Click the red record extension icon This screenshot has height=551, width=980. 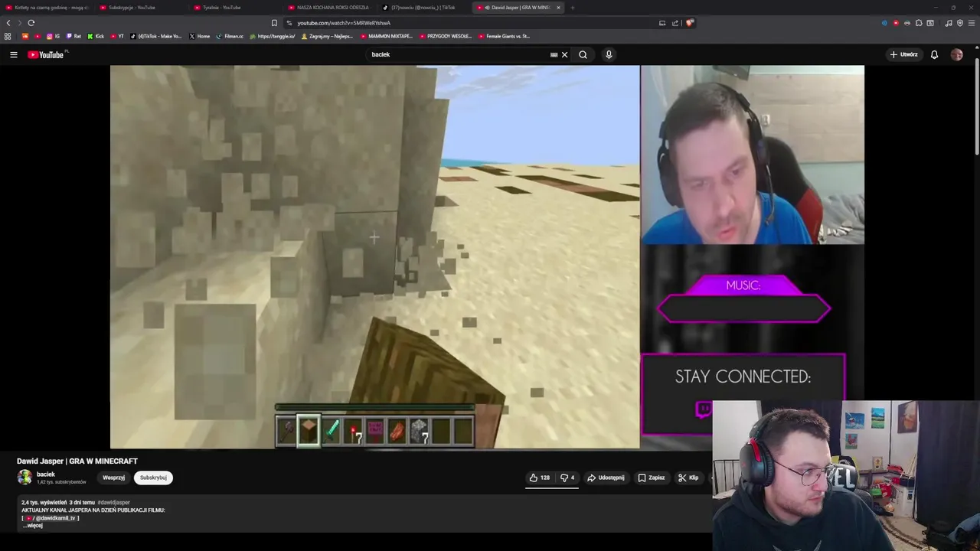coord(896,23)
